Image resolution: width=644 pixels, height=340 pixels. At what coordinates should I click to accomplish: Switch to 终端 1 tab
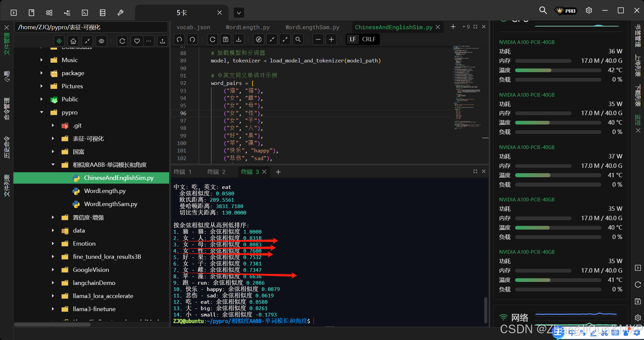(x=183, y=172)
